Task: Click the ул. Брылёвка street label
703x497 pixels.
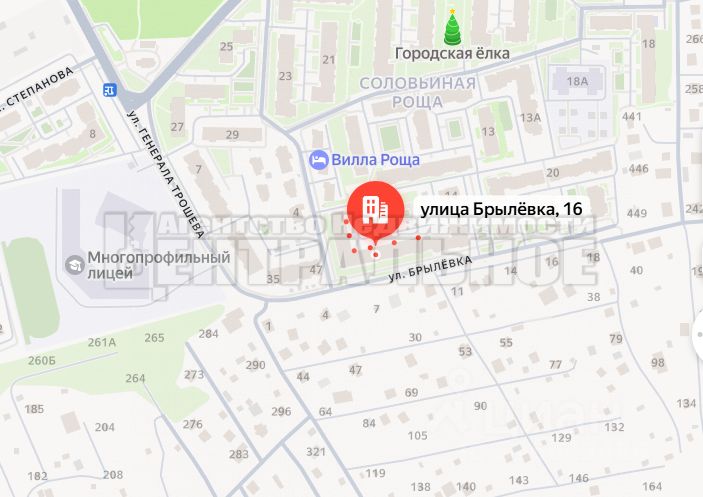Action: [x=430, y=268]
